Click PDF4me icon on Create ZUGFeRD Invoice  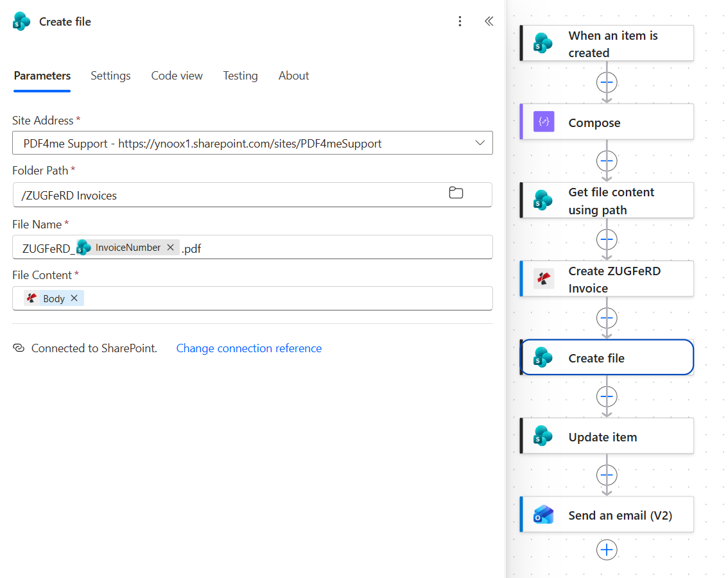(x=544, y=279)
